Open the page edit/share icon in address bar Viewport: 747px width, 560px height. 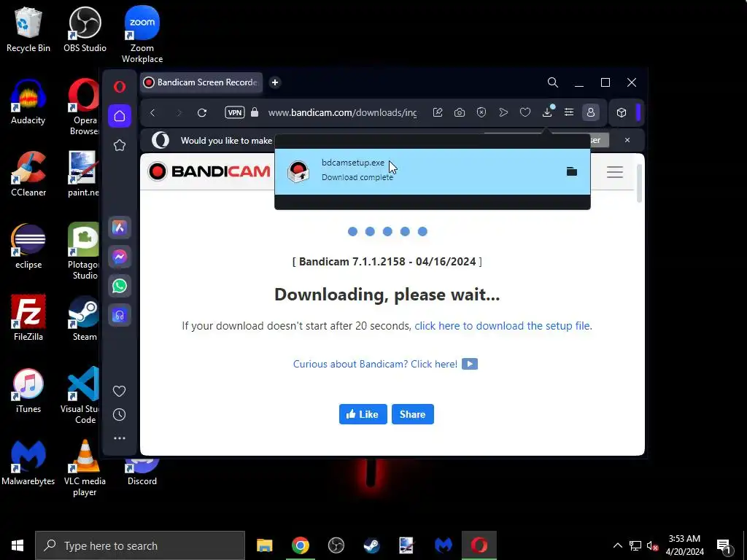tap(438, 112)
